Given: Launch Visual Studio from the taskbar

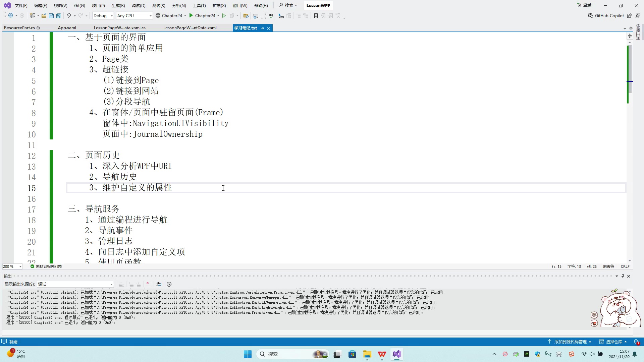Looking at the screenshot, I should click(397, 354).
